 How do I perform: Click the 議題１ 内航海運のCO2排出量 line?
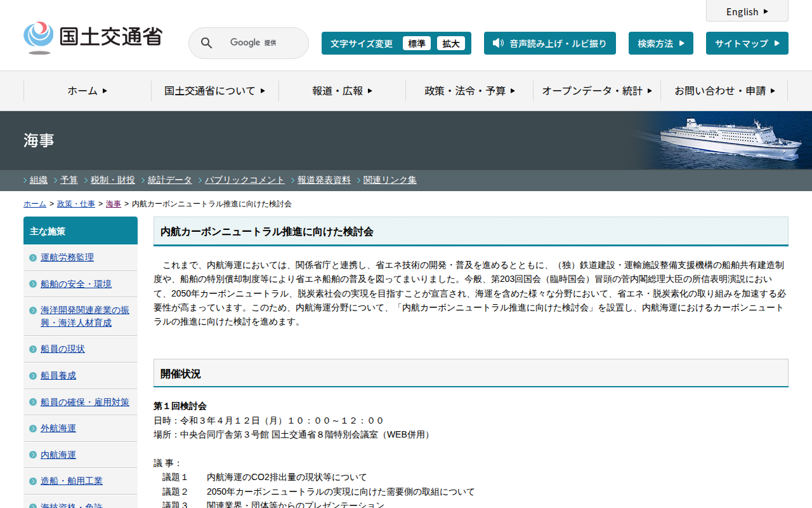point(265,477)
